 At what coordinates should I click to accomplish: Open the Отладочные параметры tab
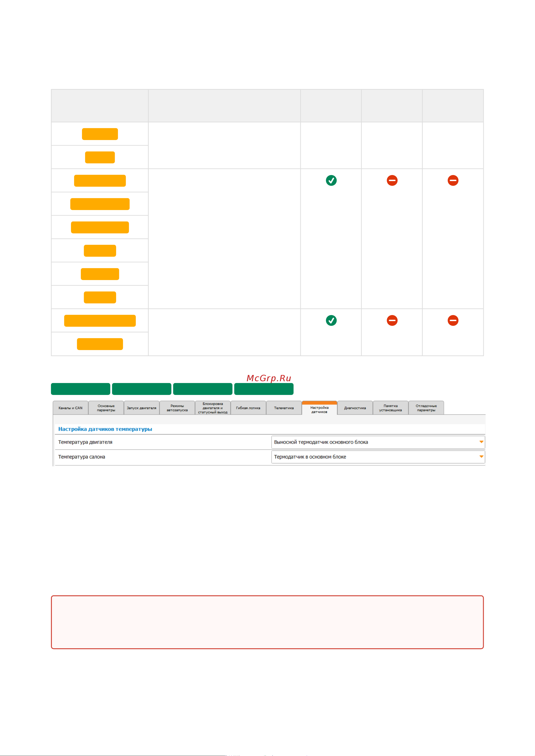pyautogui.click(x=426, y=408)
